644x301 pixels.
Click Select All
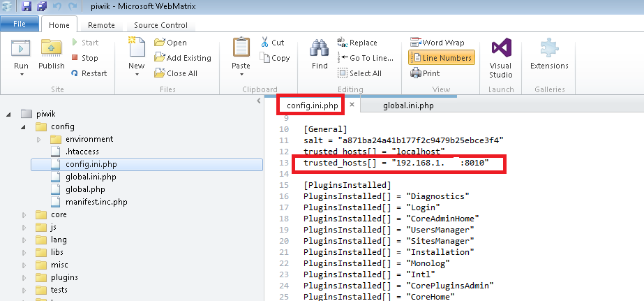coord(359,73)
